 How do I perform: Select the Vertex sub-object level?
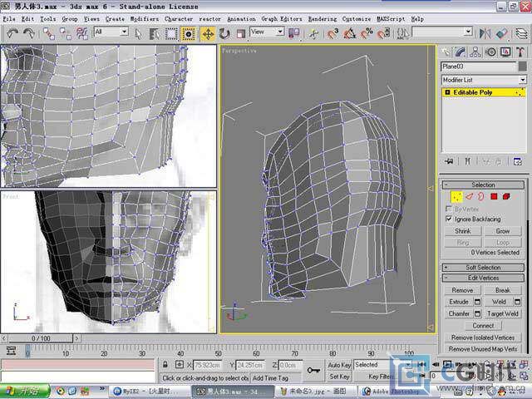(456, 196)
